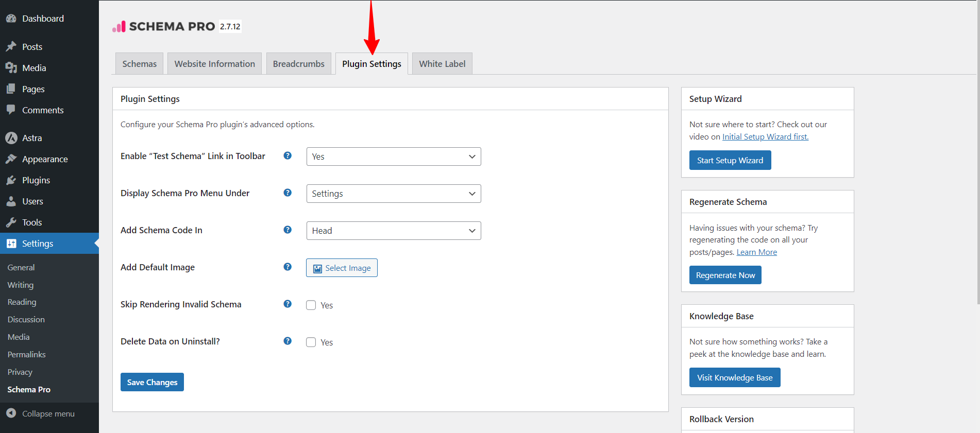Viewport: 980px width, 433px height.
Task: Click help icon beside Add Schema Code In
Action: coord(288,230)
